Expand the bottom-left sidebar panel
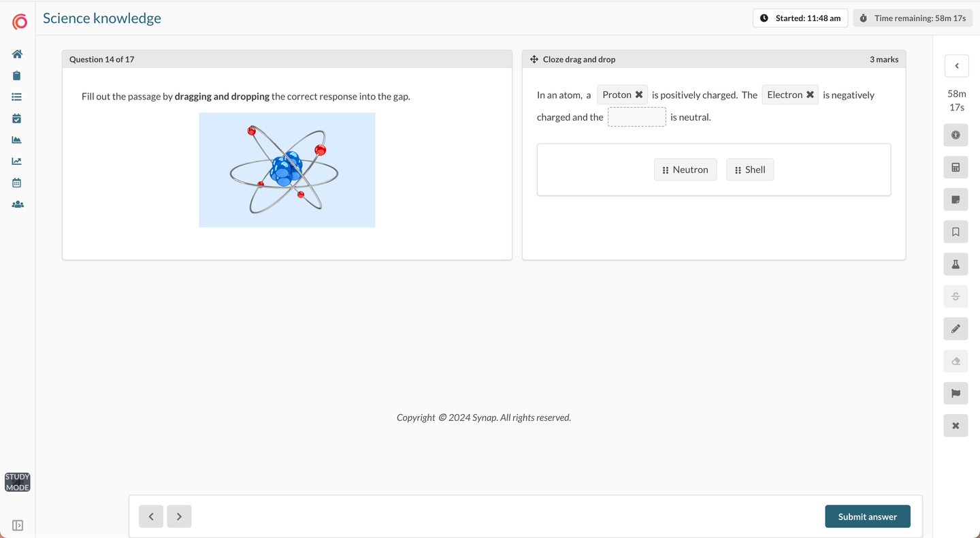Screen dimensions: 980x538 coord(17,525)
